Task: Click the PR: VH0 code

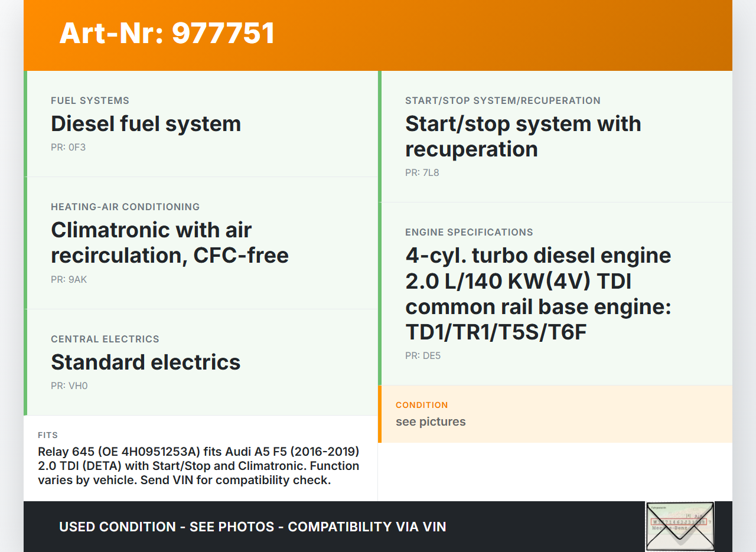Action: click(x=69, y=386)
